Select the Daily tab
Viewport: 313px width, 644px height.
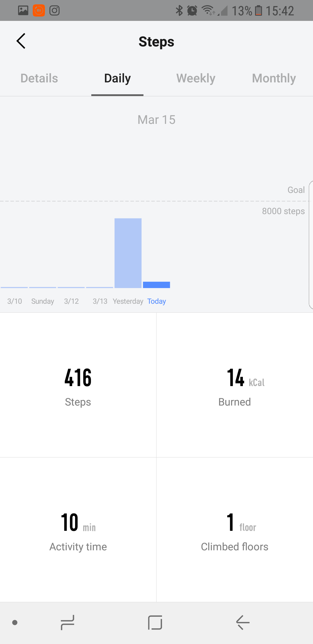pos(117,78)
